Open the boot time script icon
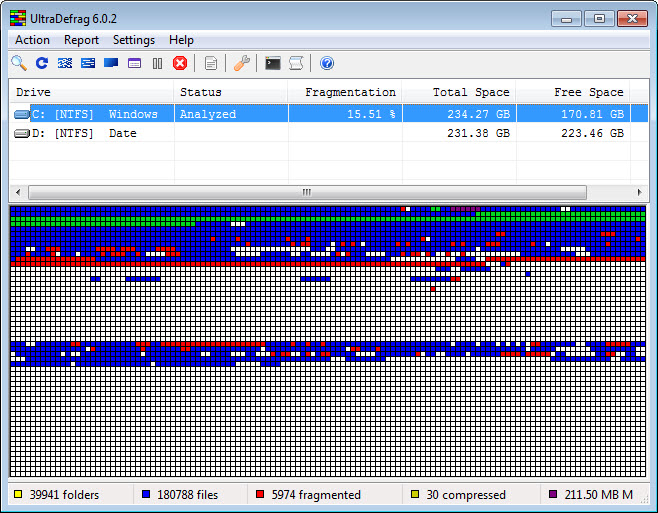Viewport: 658px width, 513px height. pyautogui.click(x=296, y=63)
